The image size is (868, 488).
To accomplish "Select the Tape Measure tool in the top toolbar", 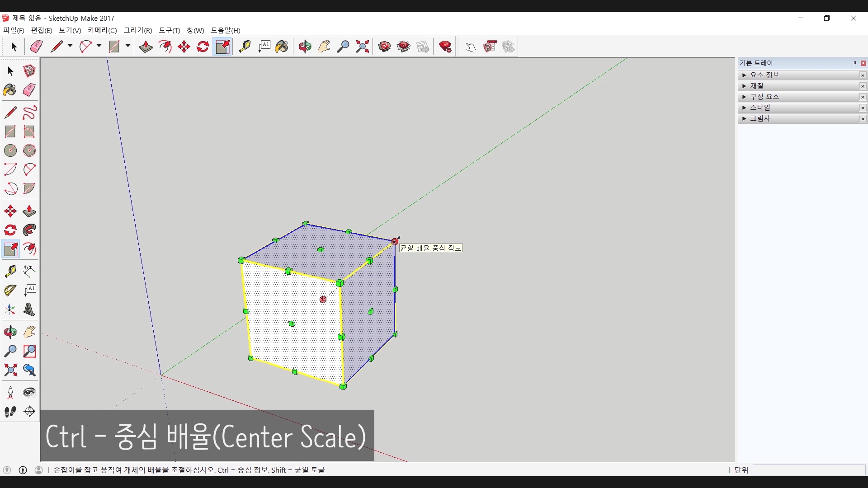I will coord(245,47).
